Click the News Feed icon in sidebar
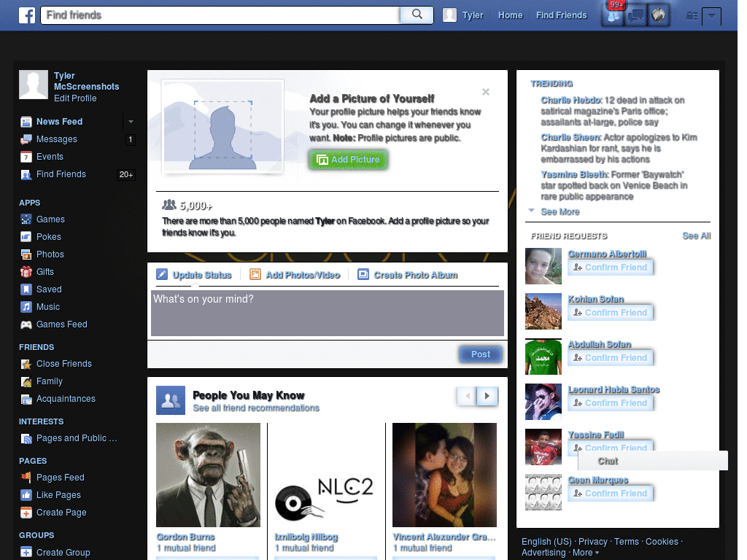 point(26,122)
